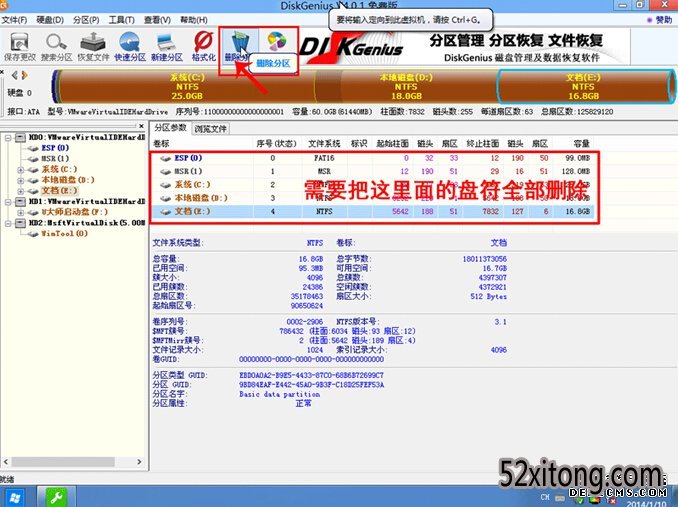Open the 帮助(H) menu
Screen dimensions: 678x507
click(x=194, y=20)
